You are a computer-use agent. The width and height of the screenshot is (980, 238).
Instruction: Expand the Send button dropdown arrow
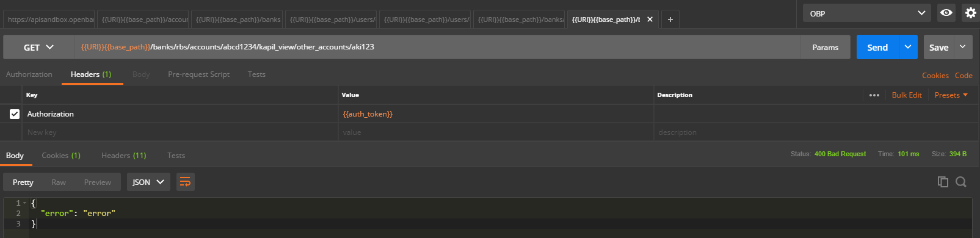click(x=908, y=47)
